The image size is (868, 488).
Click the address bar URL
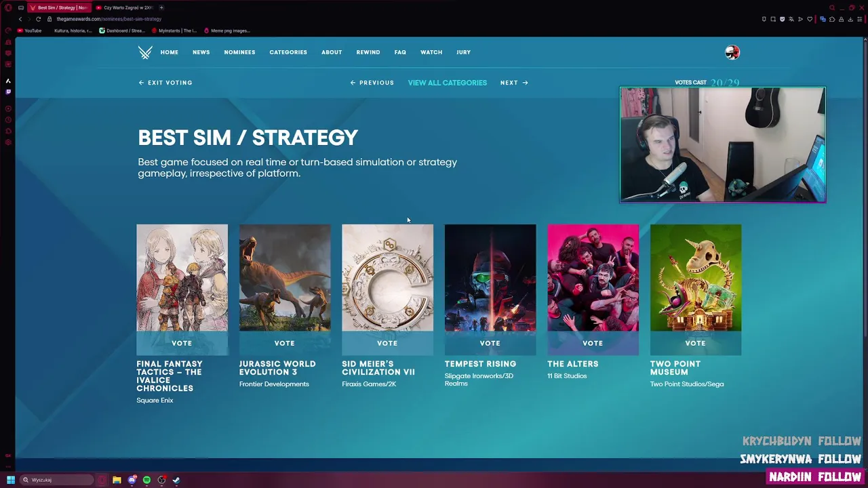click(x=109, y=19)
